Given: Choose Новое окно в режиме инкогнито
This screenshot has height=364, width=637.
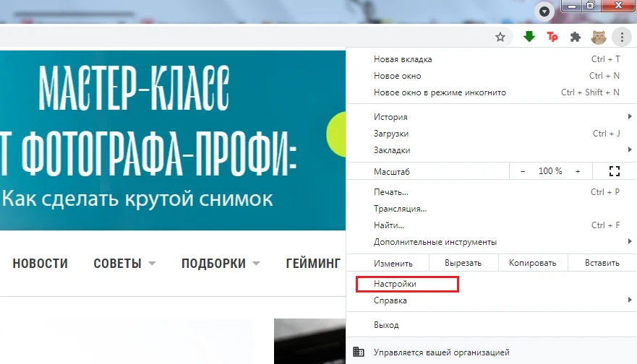Looking at the screenshot, I should (440, 92).
